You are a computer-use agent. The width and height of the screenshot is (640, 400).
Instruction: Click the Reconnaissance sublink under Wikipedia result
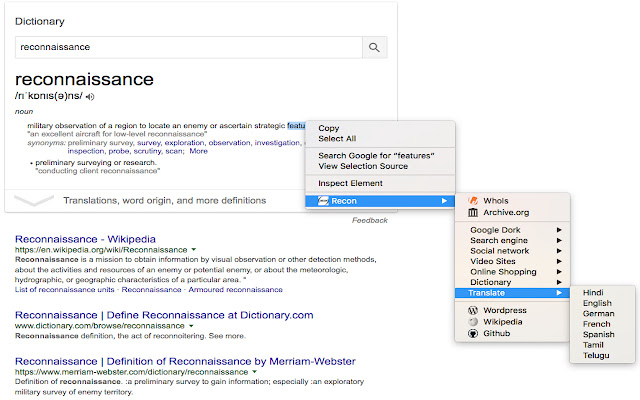[151, 290]
